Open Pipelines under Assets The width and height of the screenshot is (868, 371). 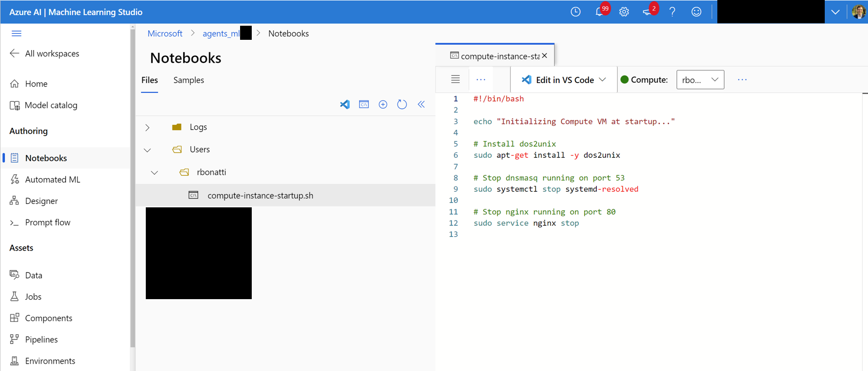34,339
